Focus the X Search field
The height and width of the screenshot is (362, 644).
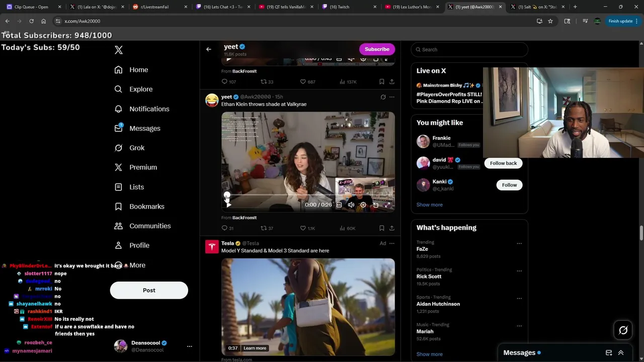(469, 49)
